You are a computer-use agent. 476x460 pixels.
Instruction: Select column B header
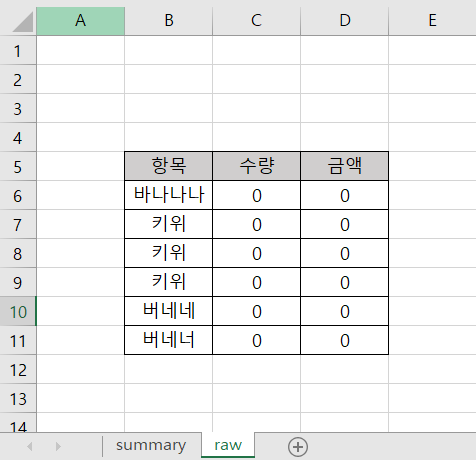pyautogui.click(x=169, y=21)
